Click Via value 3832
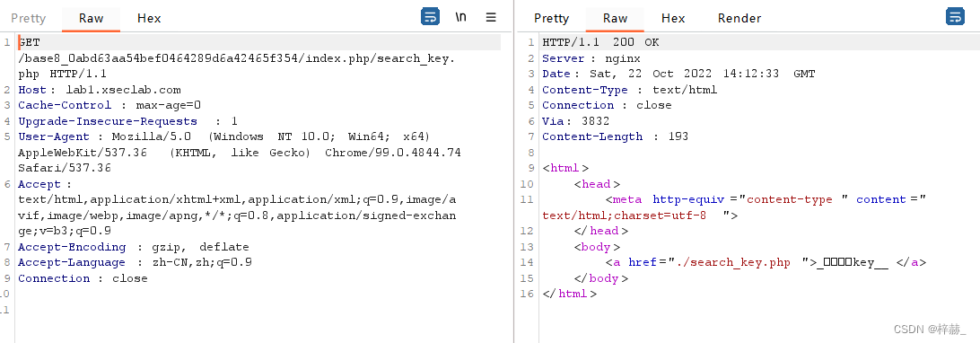The height and width of the screenshot is (343, 980). click(x=594, y=121)
